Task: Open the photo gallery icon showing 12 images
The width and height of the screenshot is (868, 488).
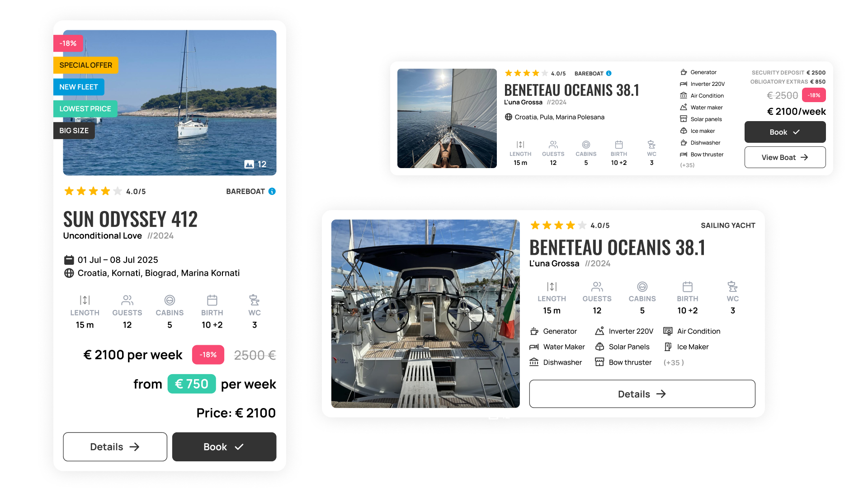Action: (249, 164)
